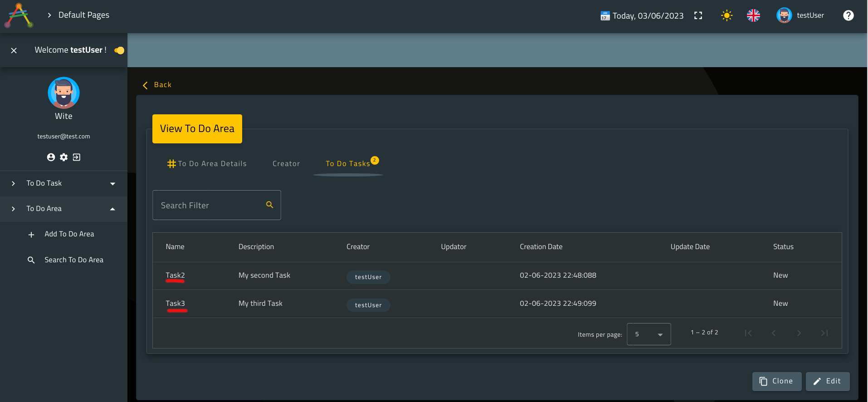The height and width of the screenshot is (402, 868).
Task: Switch to the Creator tab
Action: 286,164
